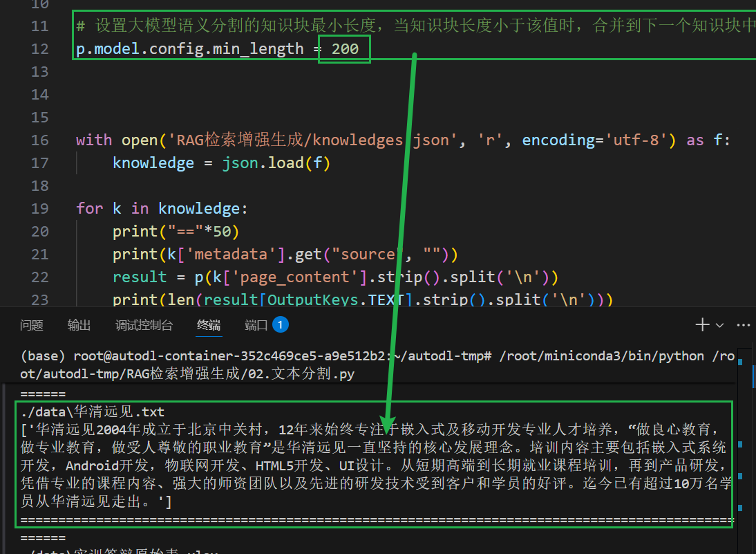Open the panel's more actions ellipsis menu
This screenshot has width=756, height=554.
tap(744, 325)
